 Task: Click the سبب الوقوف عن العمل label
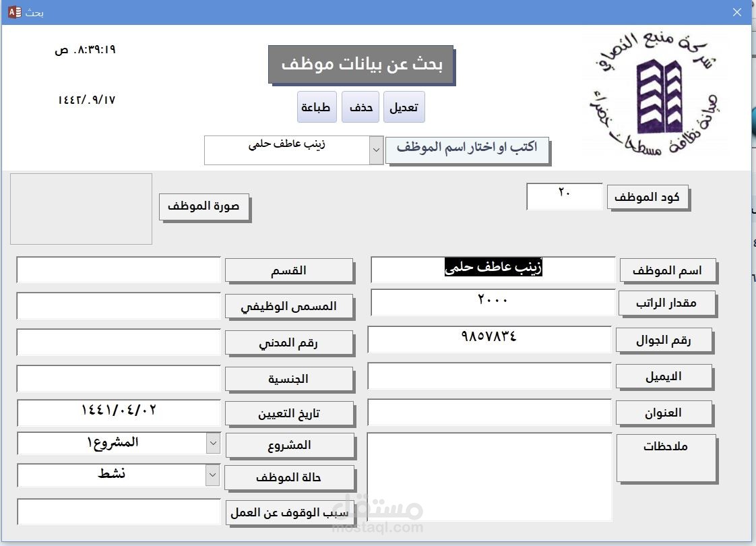click(x=290, y=513)
